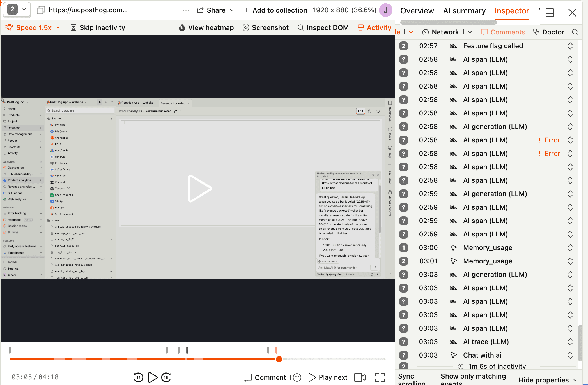The image size is (588, 385).
Task: Open the emoji reaction picker
Action: point(297,377)
